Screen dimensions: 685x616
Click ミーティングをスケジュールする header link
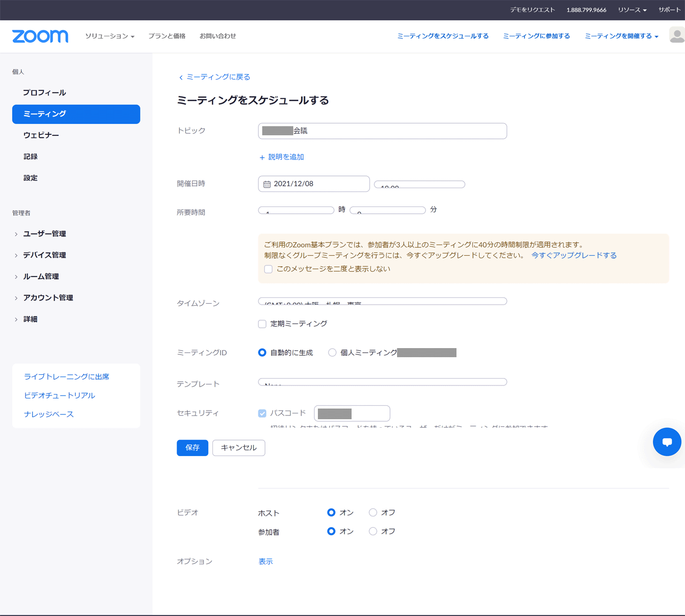443,36
